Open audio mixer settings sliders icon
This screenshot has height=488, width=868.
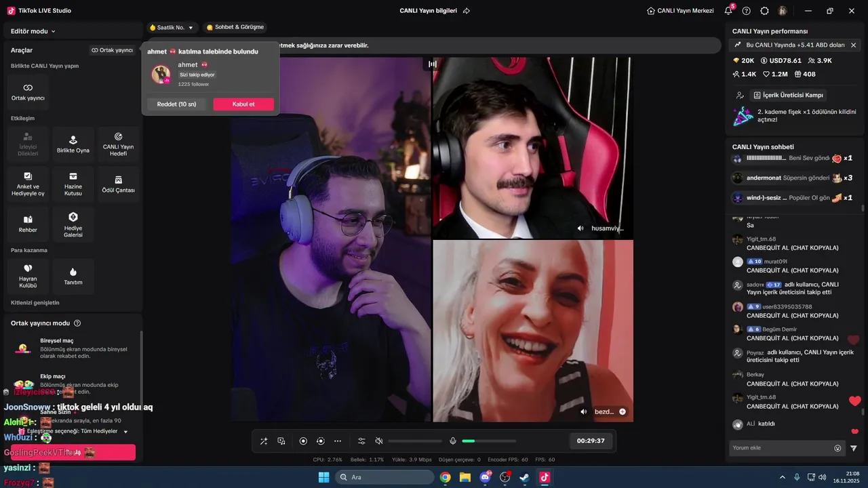tap(361, 441)
